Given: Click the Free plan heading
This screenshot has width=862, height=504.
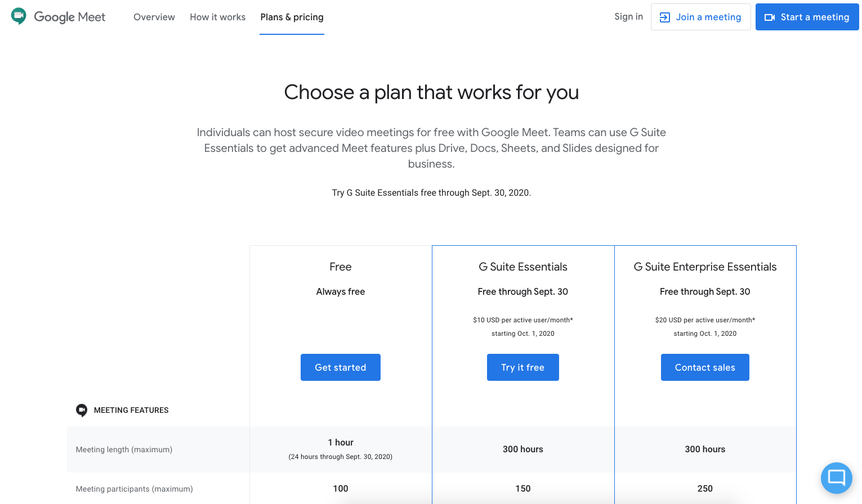Looking at the screenshot, I should point(341,267).
